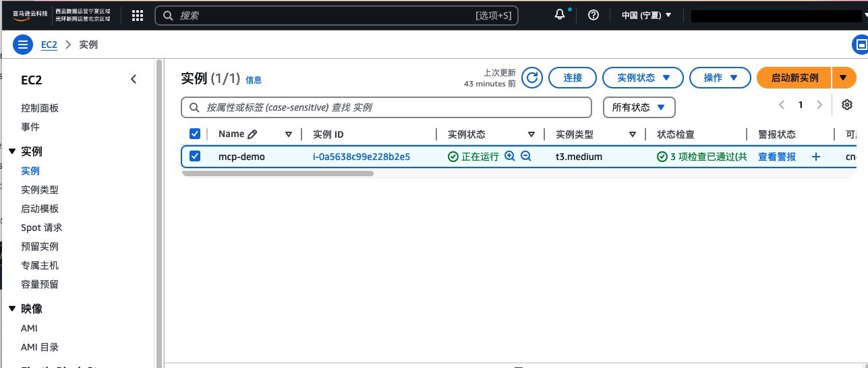Sort by the 实例类型 column arrow

(633, 134)
